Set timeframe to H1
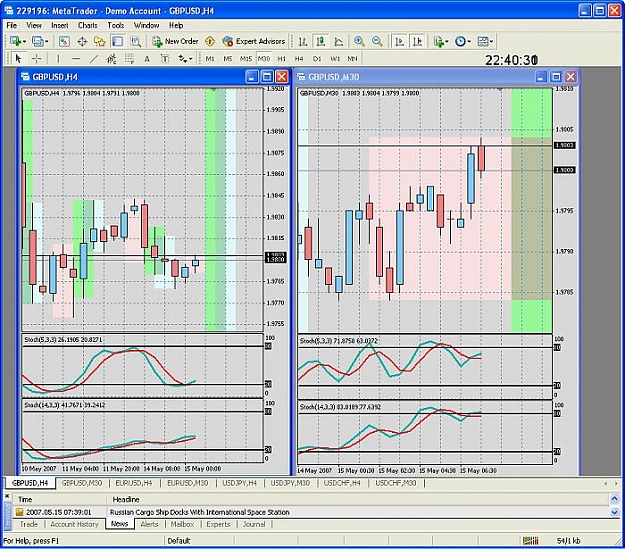 pyautogui.click(x=281, y=59)
